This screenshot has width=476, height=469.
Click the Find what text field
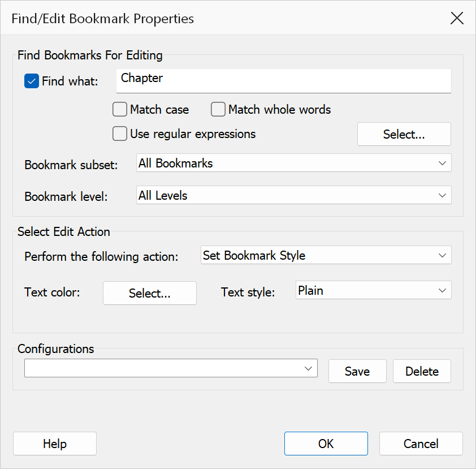click(x=284, y=81)
